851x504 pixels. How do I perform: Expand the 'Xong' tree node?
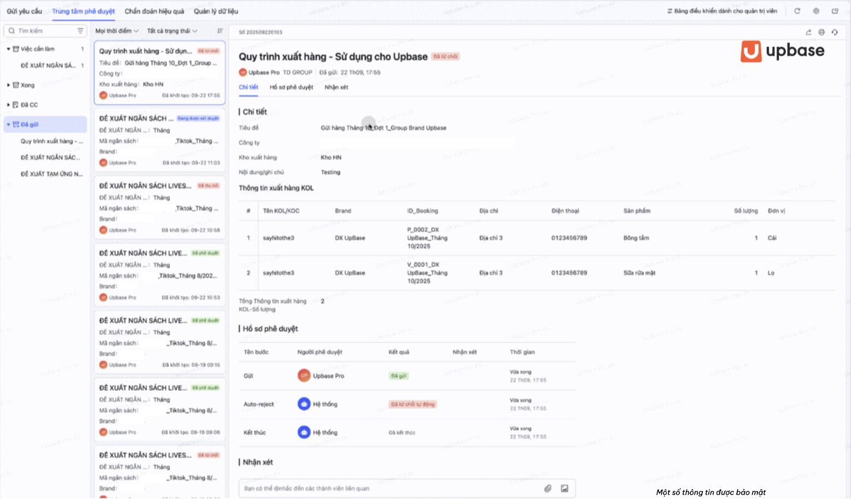pos(8,85)
